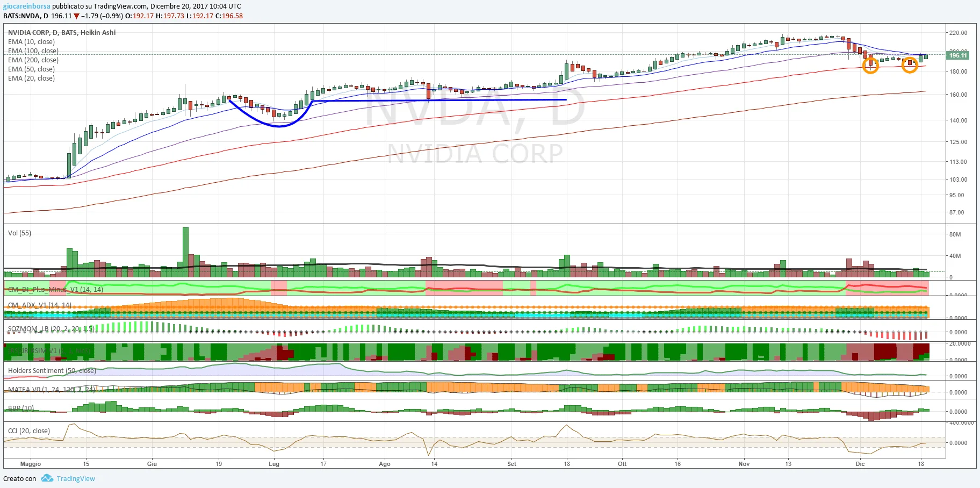
Task: Click the blue horizontal resistance line
Action: point(439,100)
